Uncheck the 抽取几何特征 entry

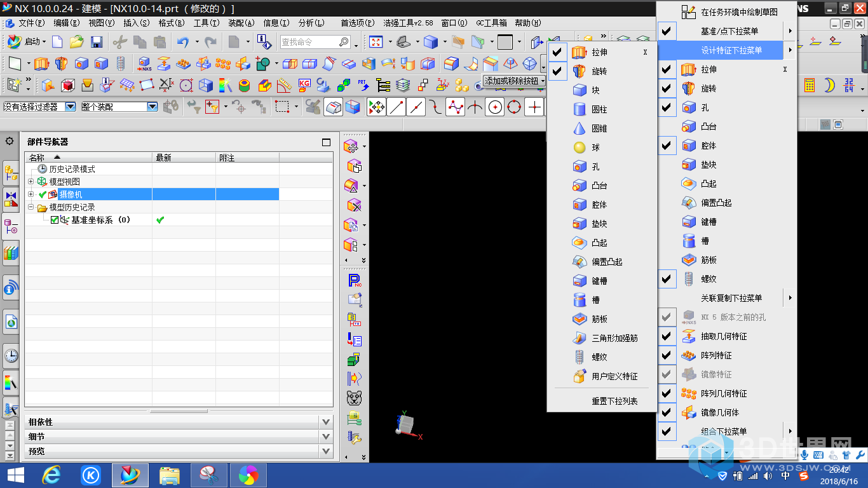[x=666, y=336]
